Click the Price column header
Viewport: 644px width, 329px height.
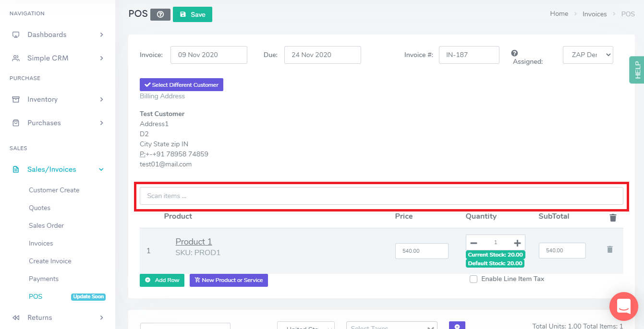point(404,216)
